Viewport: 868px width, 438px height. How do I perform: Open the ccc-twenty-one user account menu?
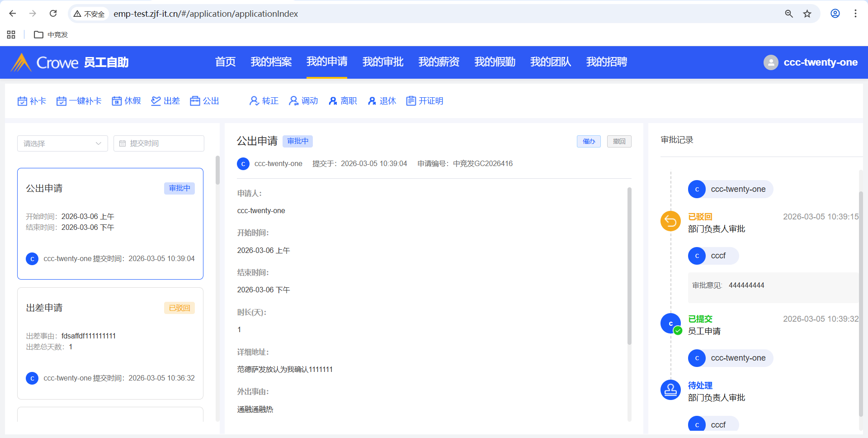tap(811, 62)
